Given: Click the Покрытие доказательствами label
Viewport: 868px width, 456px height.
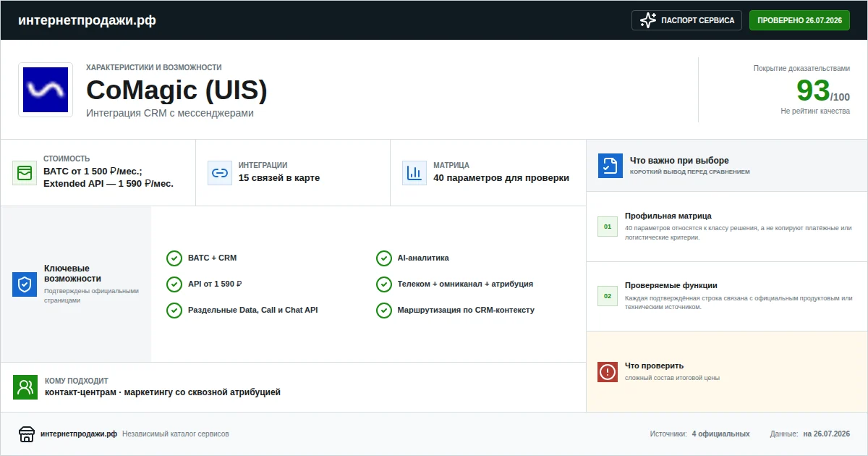Looking at the screenshot, I should [801, 69].
